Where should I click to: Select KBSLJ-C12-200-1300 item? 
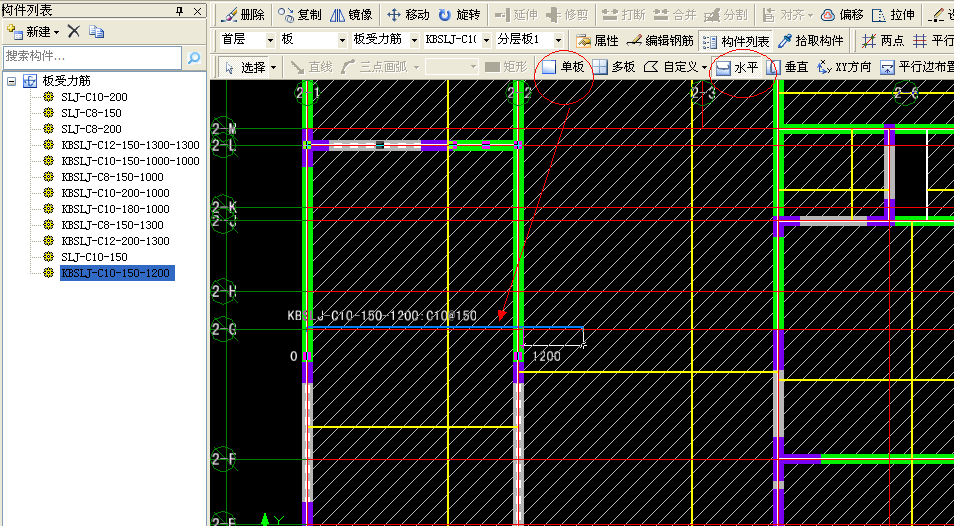click(x=115, y=241)
